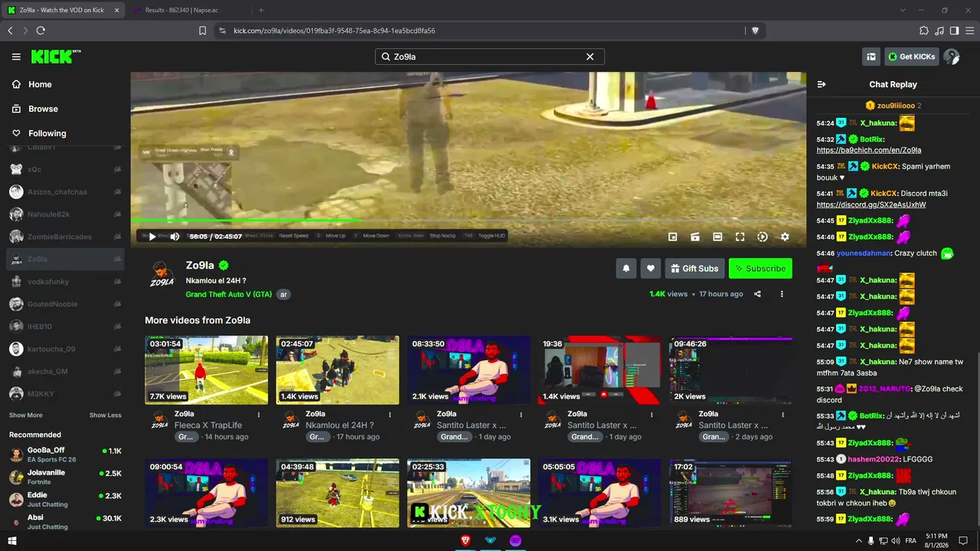Open options for Nkamlou el 24H video card
Image resolution: width=980 pixels, height=551 pixels.
click(x=390, y=415)
